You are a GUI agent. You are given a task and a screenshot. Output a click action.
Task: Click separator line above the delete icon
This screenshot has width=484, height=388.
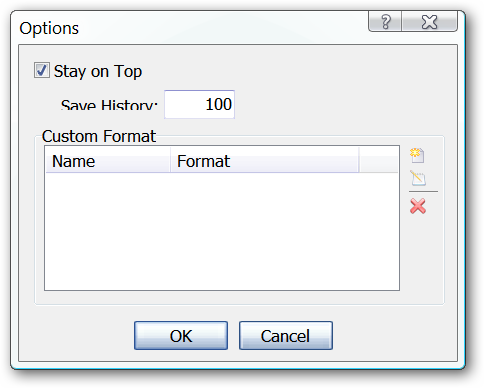423,192
